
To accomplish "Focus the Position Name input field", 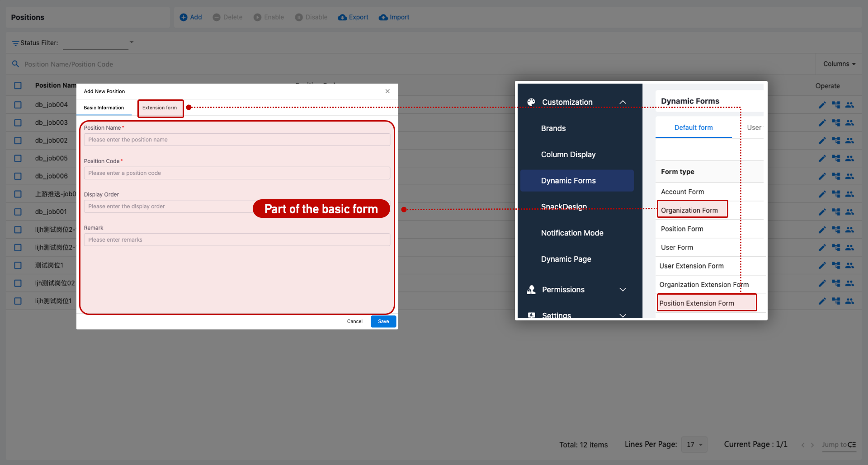I will (237, 140).
